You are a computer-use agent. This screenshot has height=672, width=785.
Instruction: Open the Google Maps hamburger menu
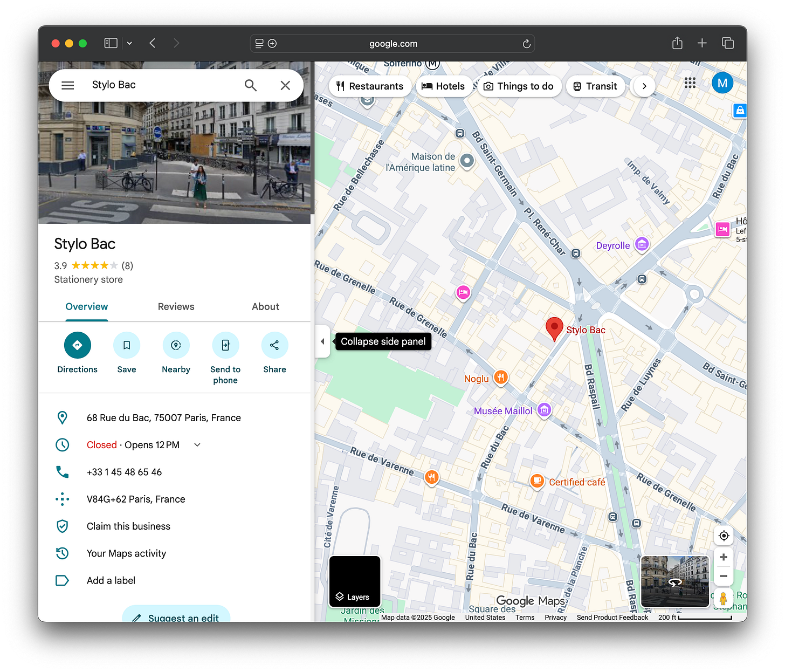[68, 85]
